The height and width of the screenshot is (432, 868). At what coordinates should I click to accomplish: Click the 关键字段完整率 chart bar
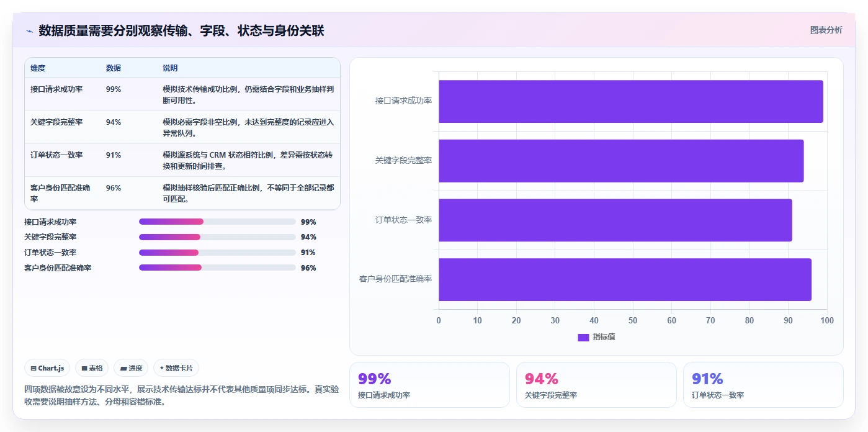(x=621, y=161)
